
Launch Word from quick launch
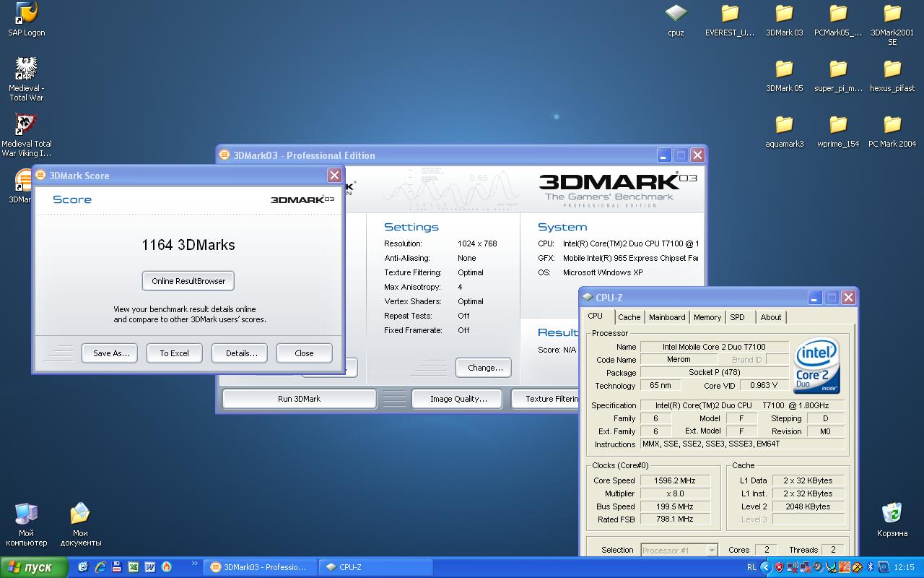pyautogui.click(x=149, y=567)
